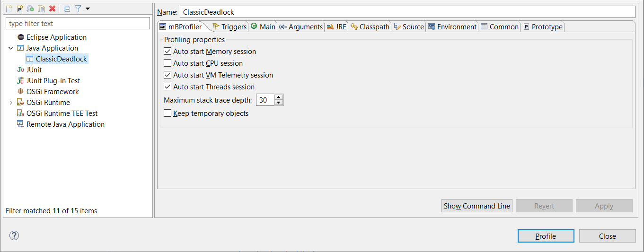Viewport: 644px width, 252px height.
Task: Expand the OSGi Runtime tree node
Action: pyautogui.click(x=11, y=103)
